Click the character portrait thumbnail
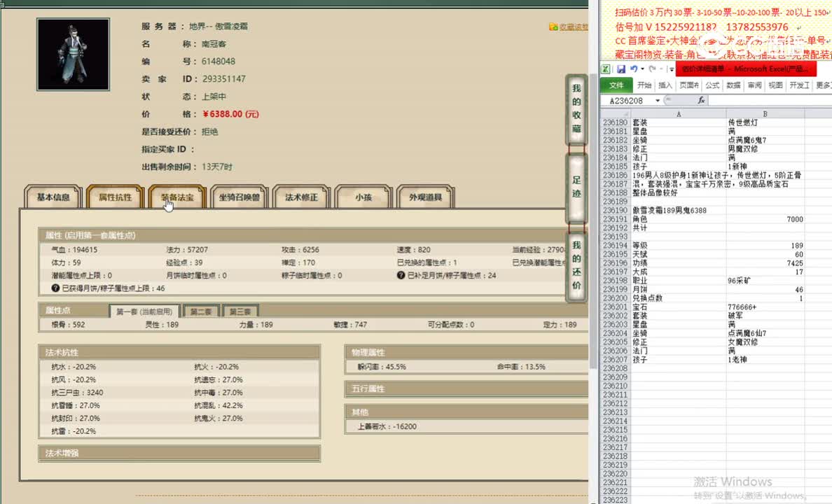Viewport: 832px width, 504px height. (x=74, y=55)
